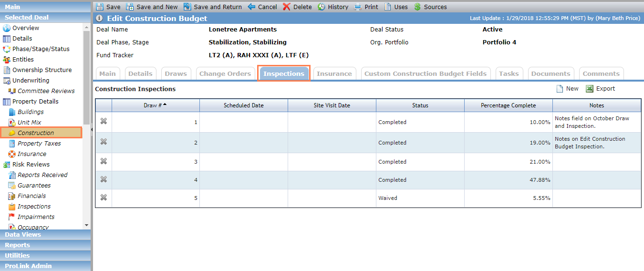Click the Export Excel icon

click(x=590, y=89)
